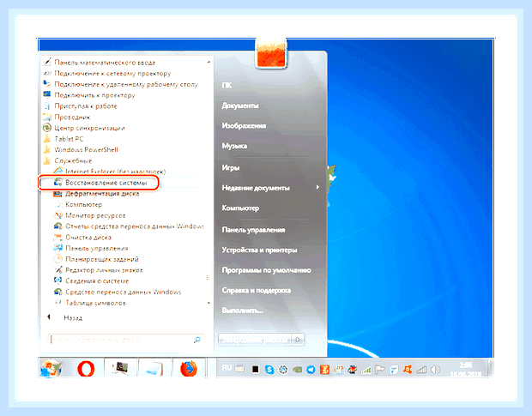Launch Дефрагментация диска utility
532x416 pixels.
[96, 194]
